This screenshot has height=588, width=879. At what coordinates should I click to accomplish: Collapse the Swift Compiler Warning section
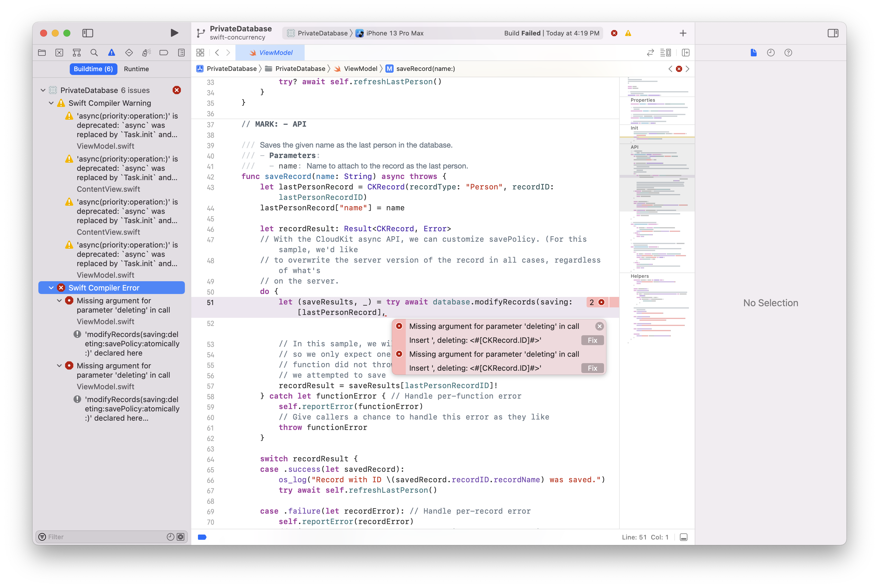(x=51, y=103)
